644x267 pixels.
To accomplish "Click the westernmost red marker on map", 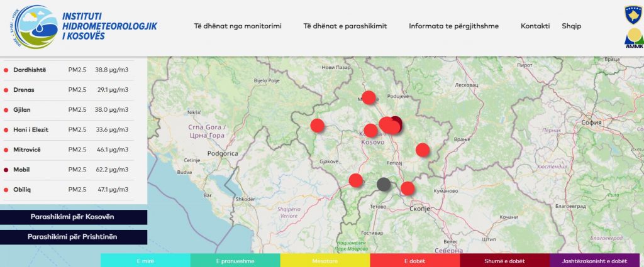I will 318,125.
